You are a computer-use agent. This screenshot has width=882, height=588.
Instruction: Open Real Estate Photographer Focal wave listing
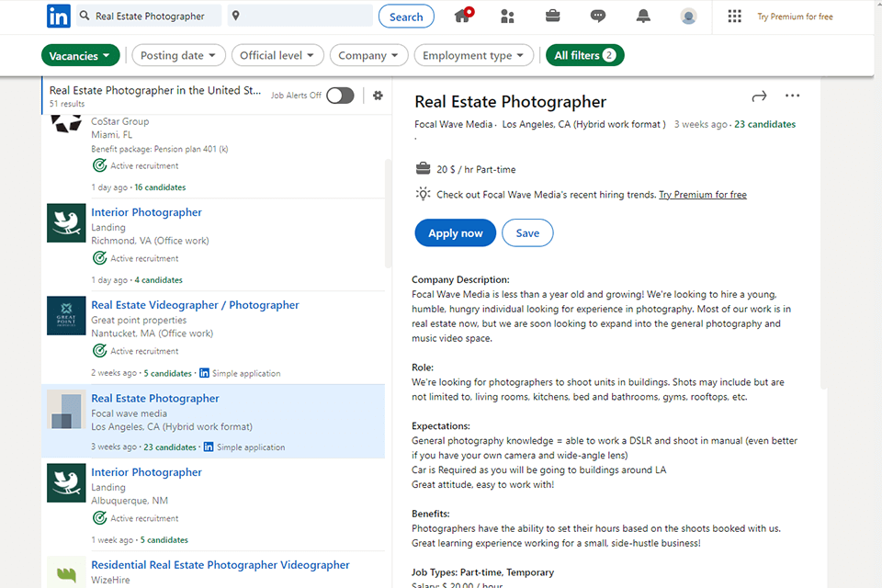point(155,399)
